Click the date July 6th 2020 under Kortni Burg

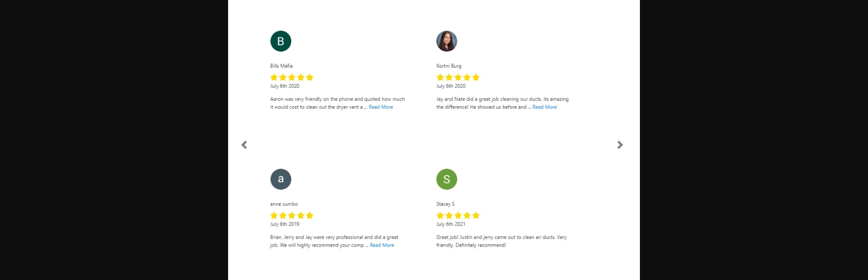[450, 85]
